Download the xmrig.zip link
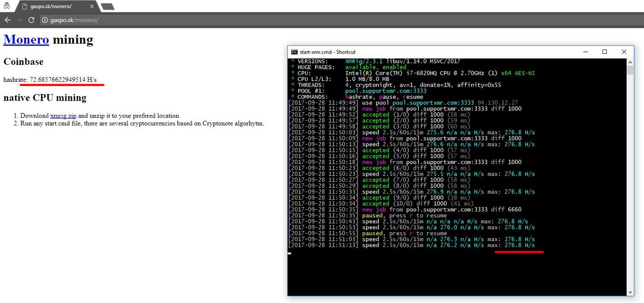Viewport: 644px width, 303px height. click(63, 116)
